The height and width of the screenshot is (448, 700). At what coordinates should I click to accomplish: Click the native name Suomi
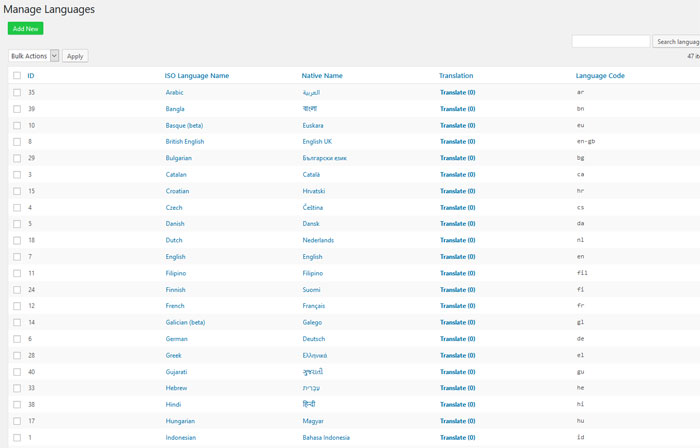pos(311,290)
